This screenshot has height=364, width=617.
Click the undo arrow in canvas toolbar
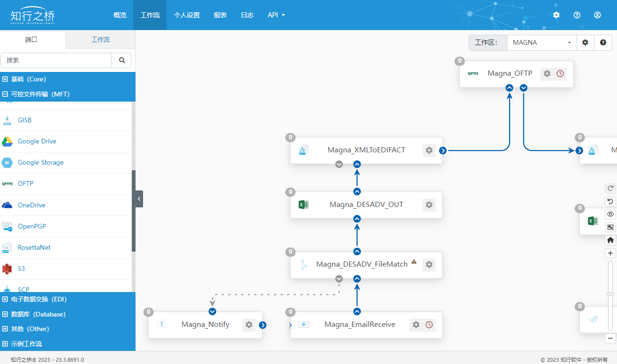click(x=610, y=201)
